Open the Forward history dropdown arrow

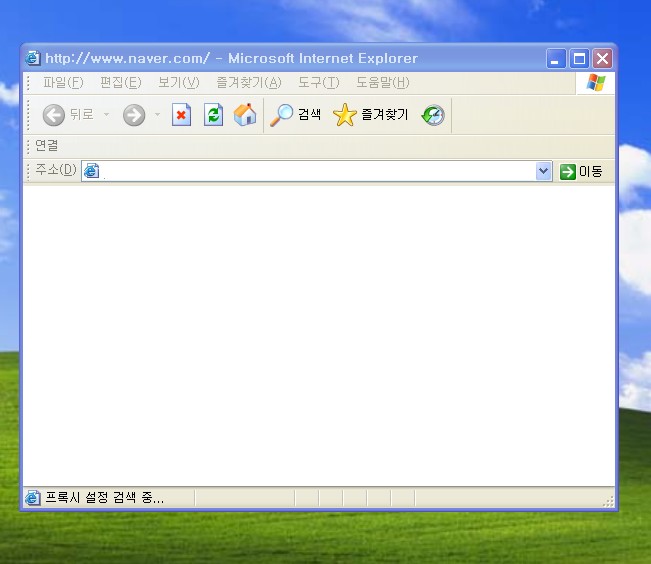[157, 114]
